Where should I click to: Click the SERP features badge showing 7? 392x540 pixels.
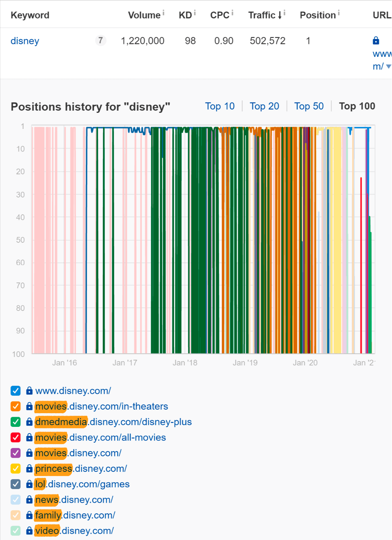(100, 41)
